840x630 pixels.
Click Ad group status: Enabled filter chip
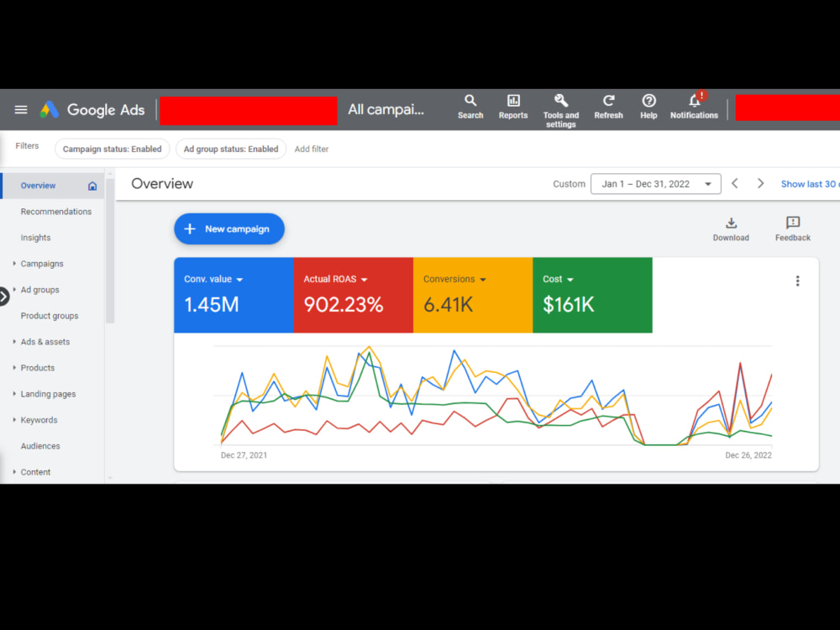point(231,149)
